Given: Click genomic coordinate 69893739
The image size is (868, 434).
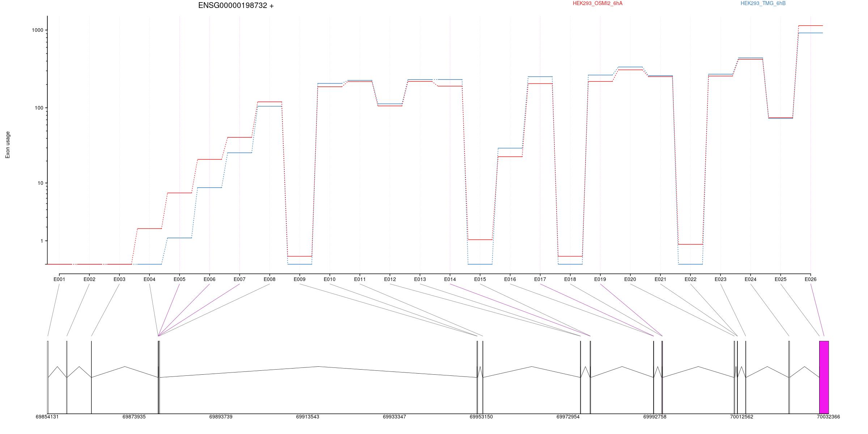Looking at the screenshot, I should click(x=221, y=417).
